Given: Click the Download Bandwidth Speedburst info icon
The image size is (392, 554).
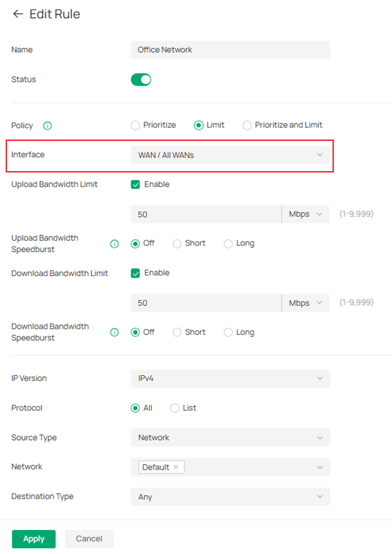Looking at the screenshot, I should click(114, 332).
